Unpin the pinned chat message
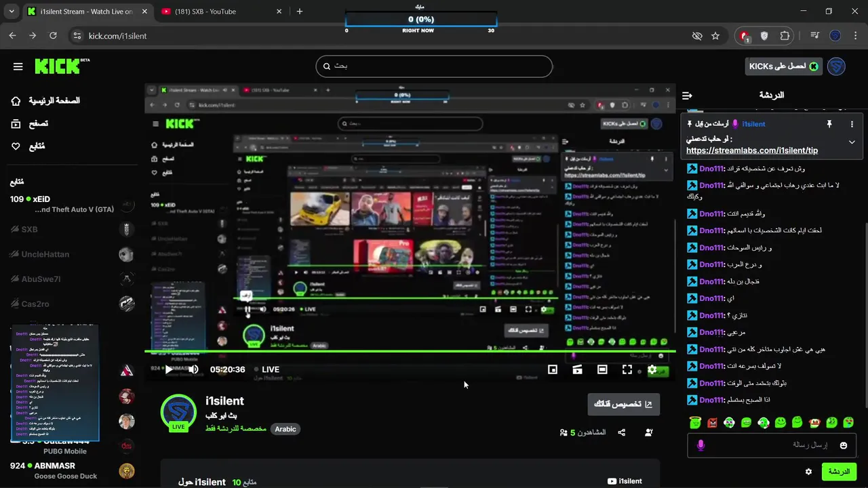This screenshot has width=868, height=488. 829,124
